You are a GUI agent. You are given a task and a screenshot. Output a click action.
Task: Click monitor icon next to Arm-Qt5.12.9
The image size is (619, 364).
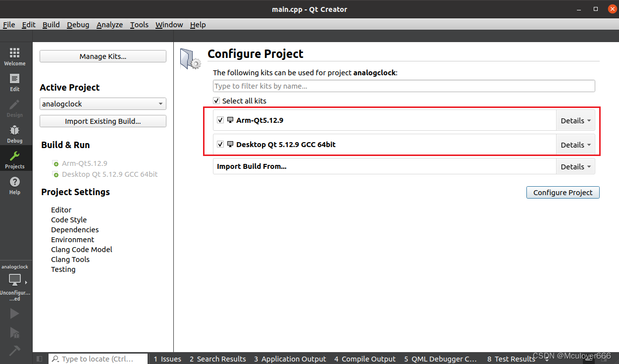coord(230,120)
